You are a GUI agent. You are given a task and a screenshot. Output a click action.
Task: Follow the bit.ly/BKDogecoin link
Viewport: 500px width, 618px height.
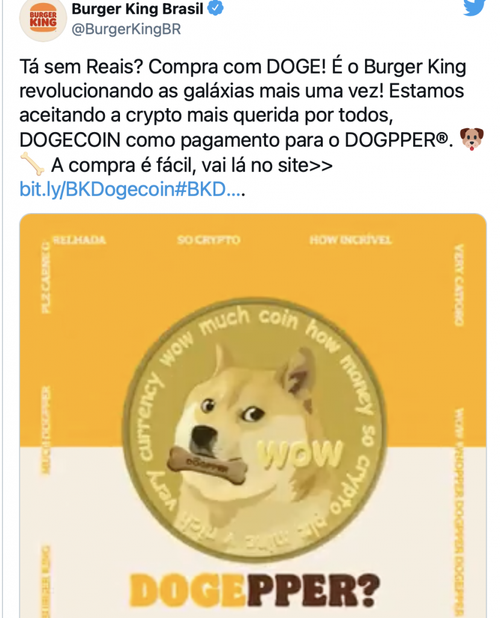point(130,190)
